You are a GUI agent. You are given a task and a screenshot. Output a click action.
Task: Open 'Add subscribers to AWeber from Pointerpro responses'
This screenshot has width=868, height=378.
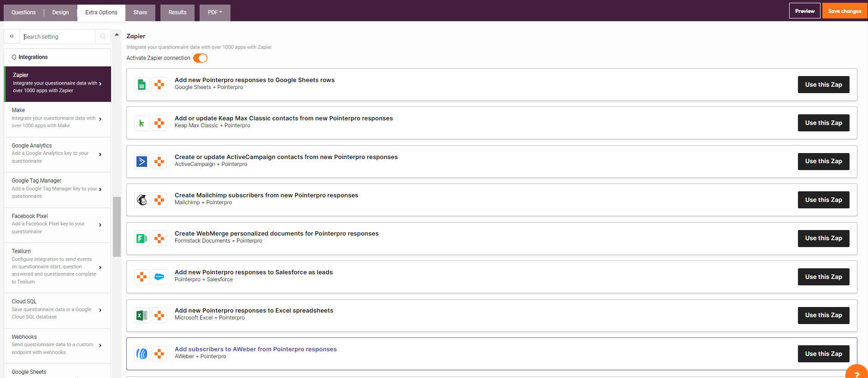[256, 349]
